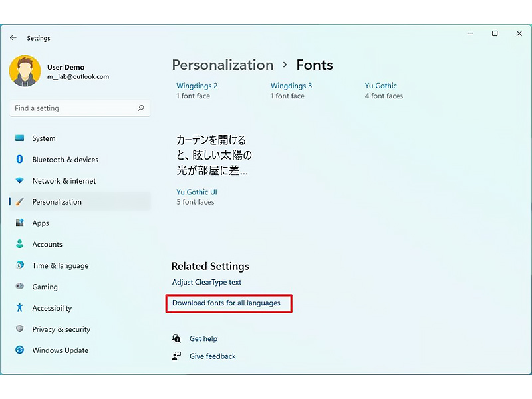This screenshot has height=399, width=532.
Task: Click the Related Settings heading
Action: tap(210, 267)
